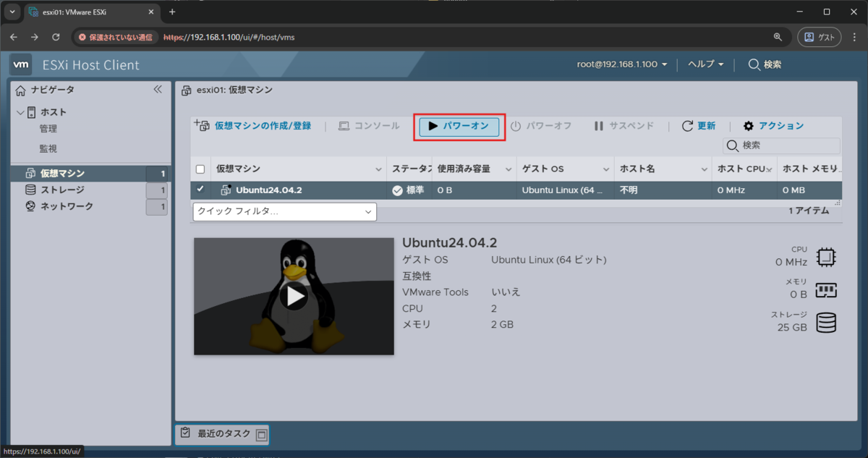Close the esxi01 VMware ESXi tab
The width and height of the screenshot is (868, 458).
tap(150, 12)
